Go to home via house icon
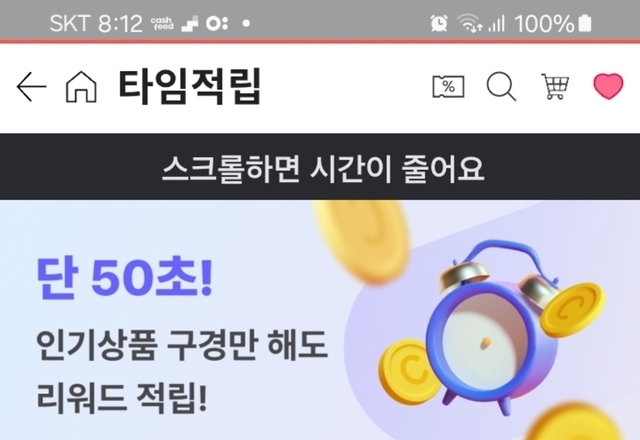Viewport: 640px width, 440px height. coord(81,87)
